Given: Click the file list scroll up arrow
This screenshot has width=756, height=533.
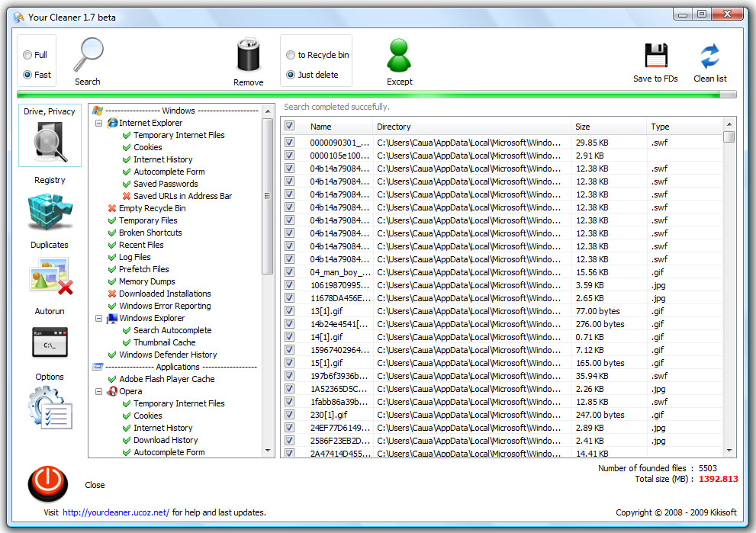Looking at the screenshot, I should pyautogui.click(x=729, y=124).
